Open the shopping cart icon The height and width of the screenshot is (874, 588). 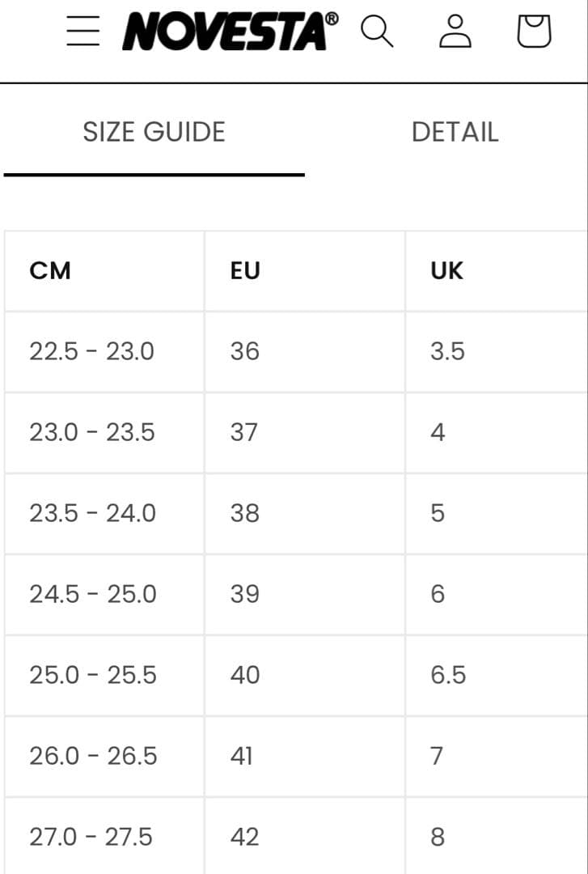pyautogui.click(x=534, y=32)
